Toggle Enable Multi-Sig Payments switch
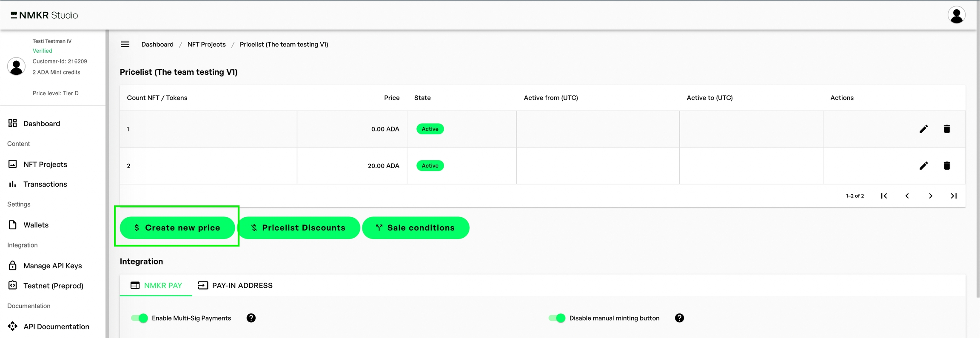This screenshot has height=338, width=980. coord(140,318)
